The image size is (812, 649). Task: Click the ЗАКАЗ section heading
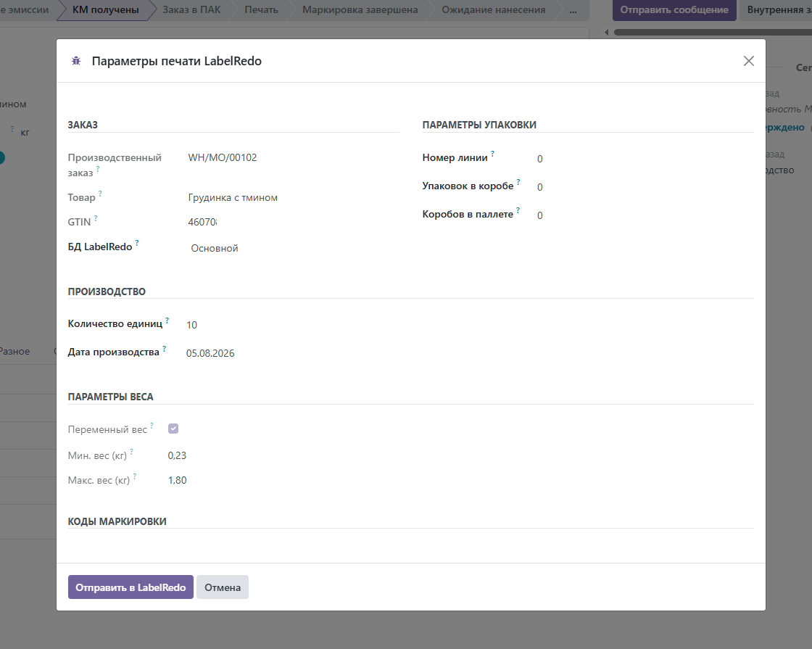pyautogui.click(x=83, y=125)
